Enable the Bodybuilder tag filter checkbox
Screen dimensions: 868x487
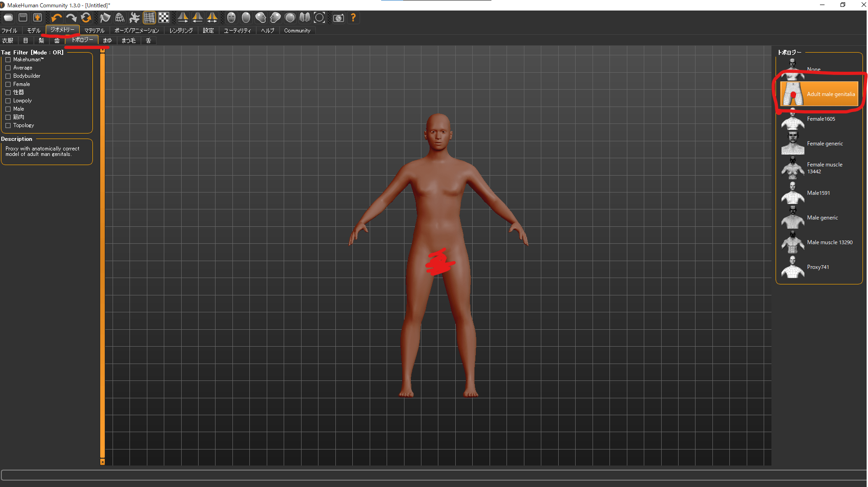(x=8, y=76)
